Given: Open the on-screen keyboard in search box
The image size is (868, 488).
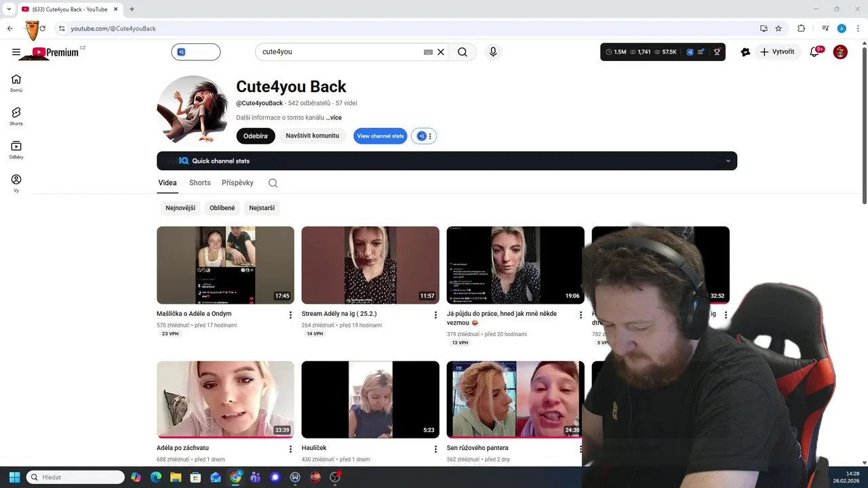Looking at the screenshot, I should pos(429,52).
